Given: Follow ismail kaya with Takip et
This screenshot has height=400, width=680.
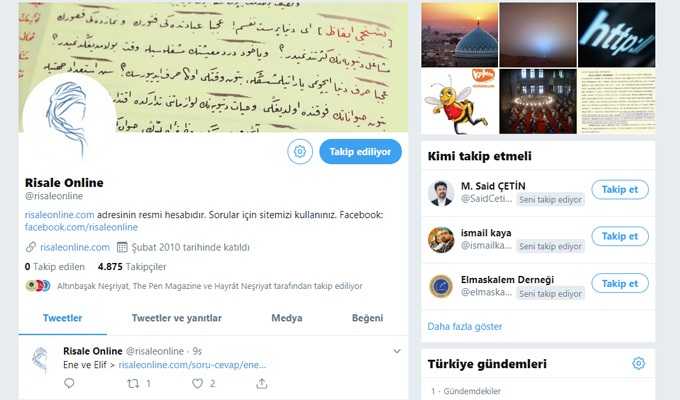Looking at the screenshot, I should (620, 236).
